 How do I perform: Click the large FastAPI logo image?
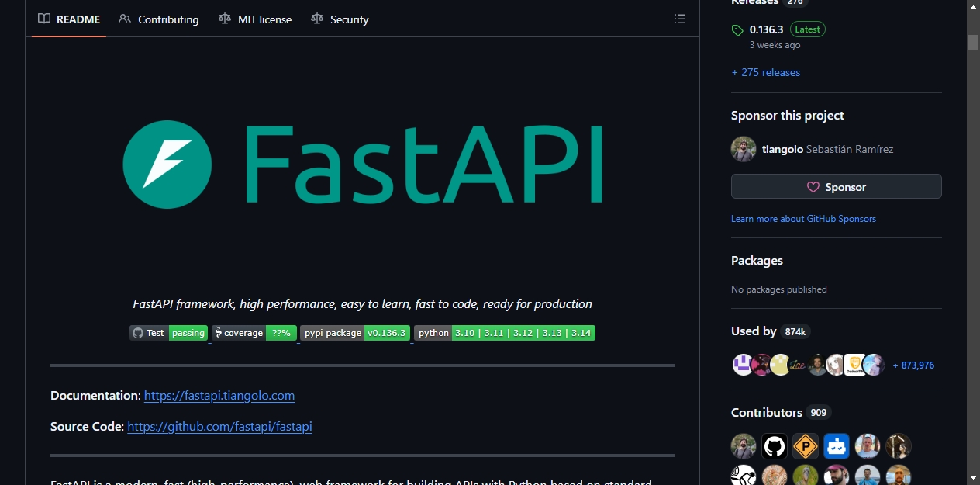click(362, 165)
